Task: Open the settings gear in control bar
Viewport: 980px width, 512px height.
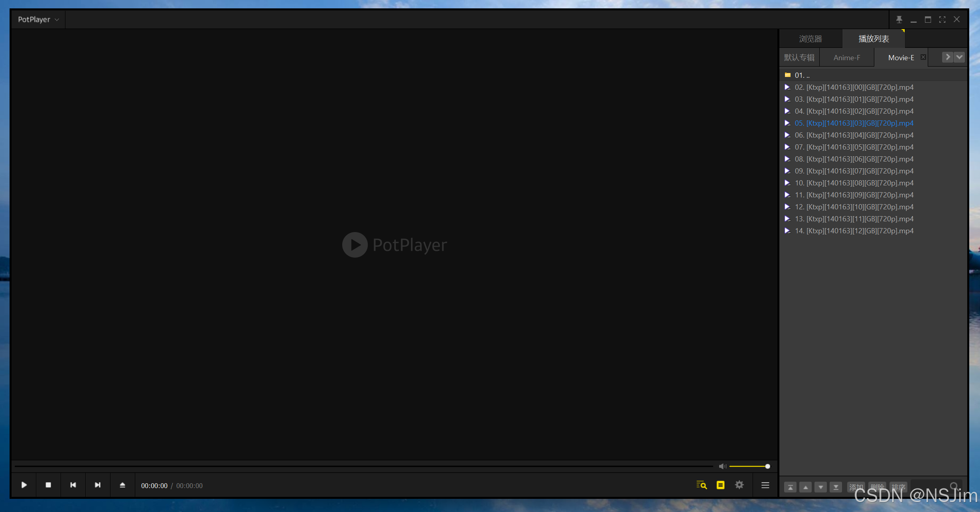Action: (739, 485)
